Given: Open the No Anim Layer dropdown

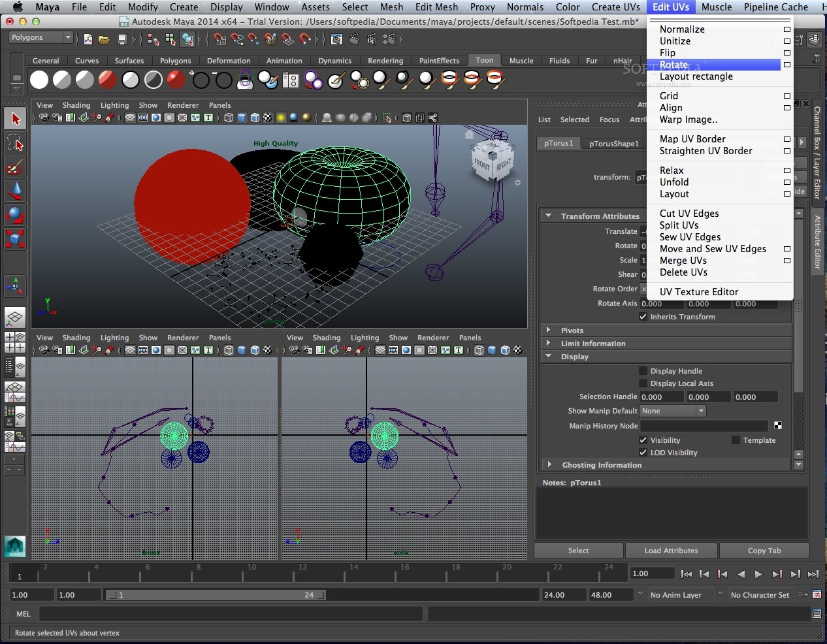Looking at the screenshot, I should (676, 595).
